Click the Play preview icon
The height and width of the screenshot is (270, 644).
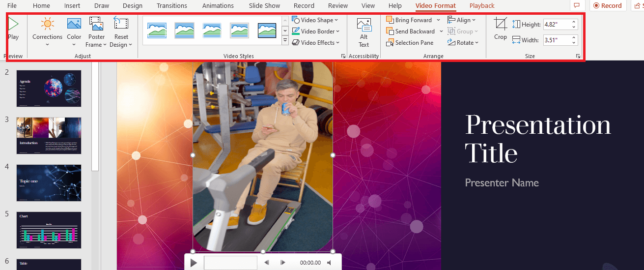coord(13,25)
